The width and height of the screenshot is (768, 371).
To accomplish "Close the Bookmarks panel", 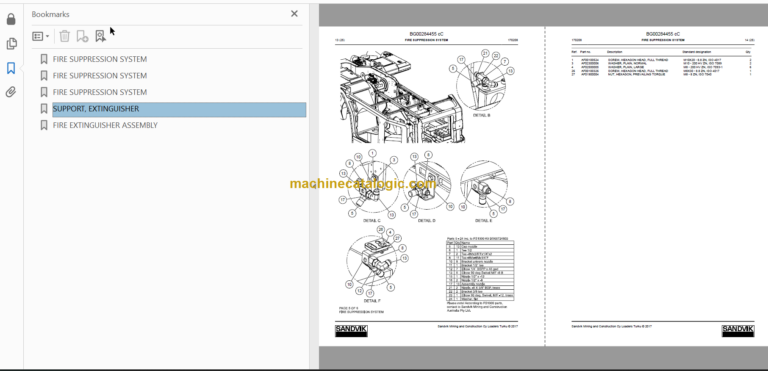I will point(294,14).
